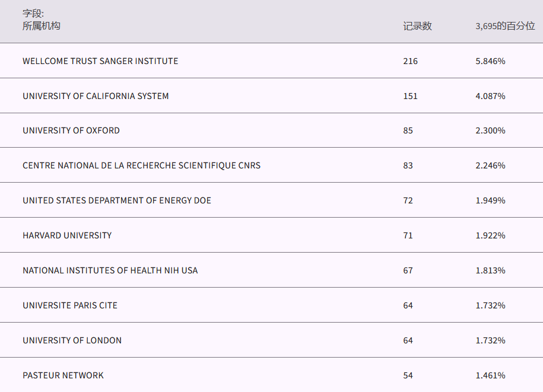Click NATIONAL INSTITUTES OF HEALTH NIH USA
This screenshot has height=392, width=543.
pos(110,270)
